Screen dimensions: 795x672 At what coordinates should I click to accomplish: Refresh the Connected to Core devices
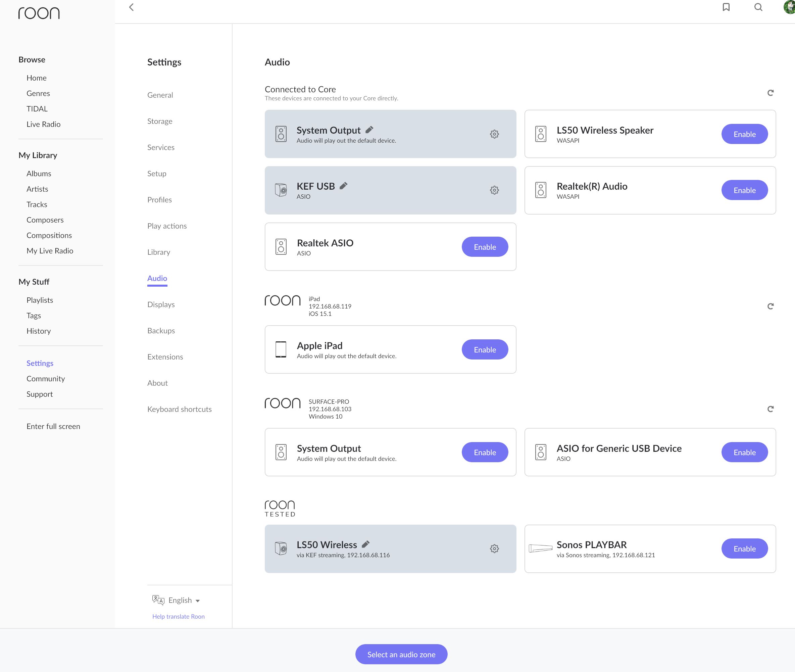click(770, 93)
